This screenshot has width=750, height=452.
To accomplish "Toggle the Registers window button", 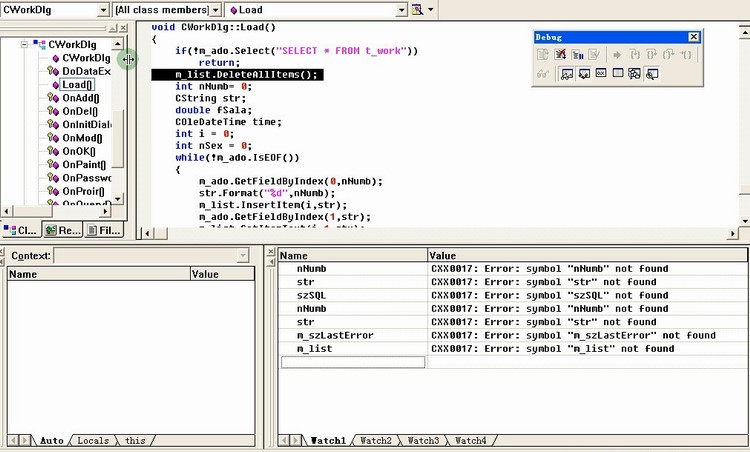I will point(601,74).
